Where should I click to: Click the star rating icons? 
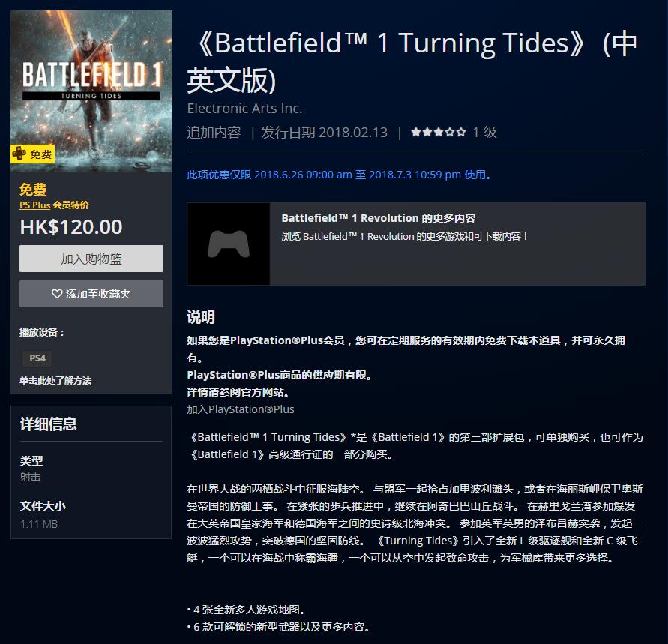tap(438, 132)
